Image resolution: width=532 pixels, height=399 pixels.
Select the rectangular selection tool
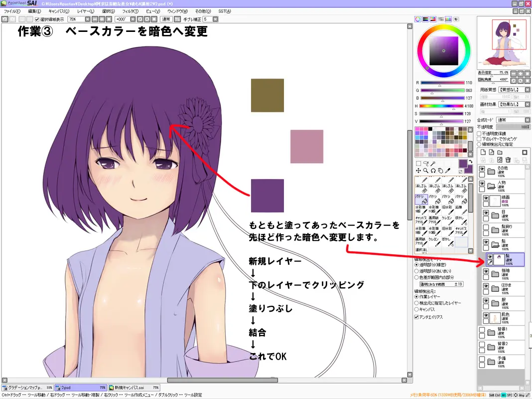[x=418, y=163]
